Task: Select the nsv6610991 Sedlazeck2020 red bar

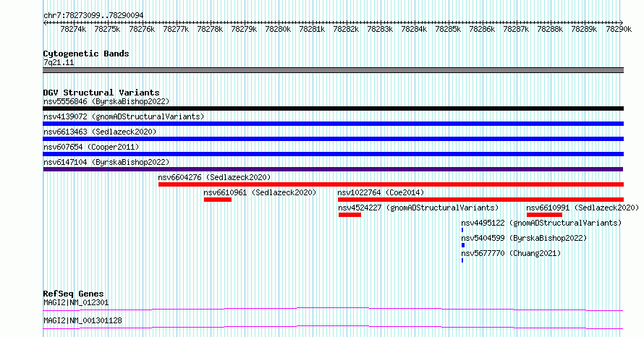Action: [544, 215]
